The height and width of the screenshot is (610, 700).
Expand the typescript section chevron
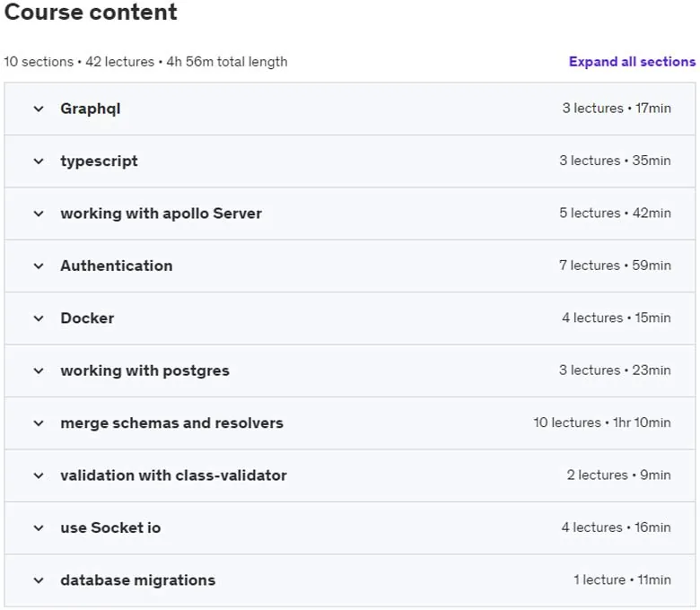click(x=39, y=161)
